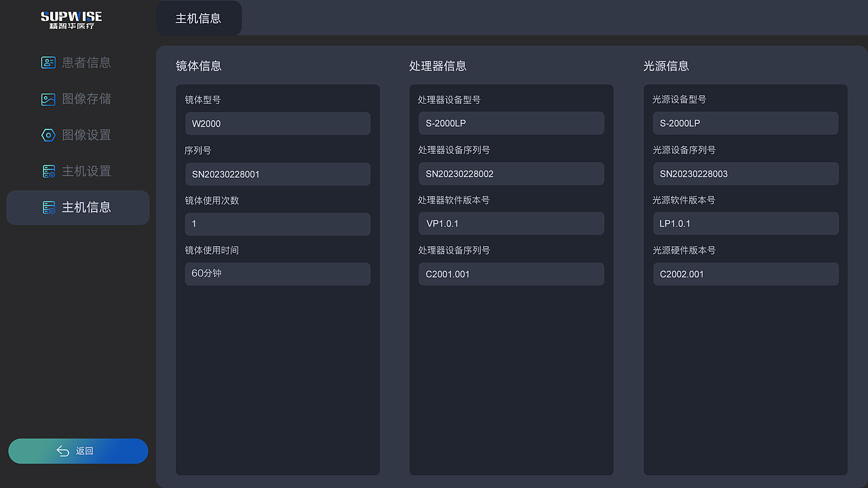Click the 主机设置 host settings icon
Viewport: 868px width, 488px height.
point(48,171)
